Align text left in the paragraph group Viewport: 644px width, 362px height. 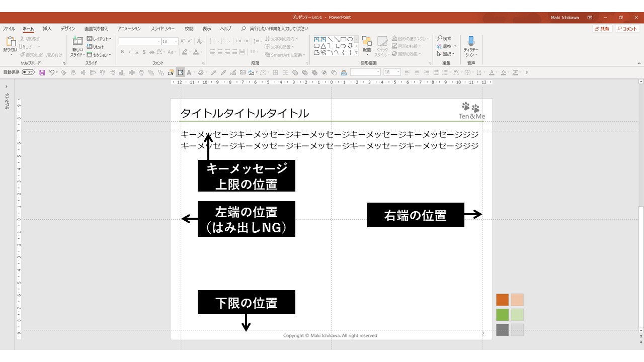pyautogui.click(x=212, y=52)
